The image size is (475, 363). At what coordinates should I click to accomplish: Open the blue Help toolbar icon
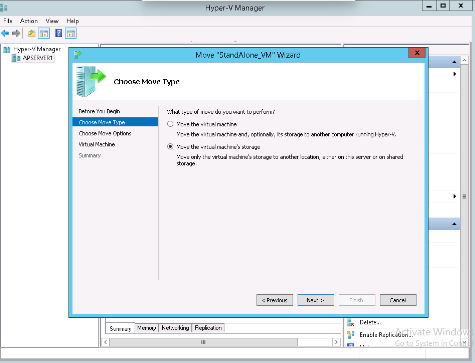pos(59,33)
